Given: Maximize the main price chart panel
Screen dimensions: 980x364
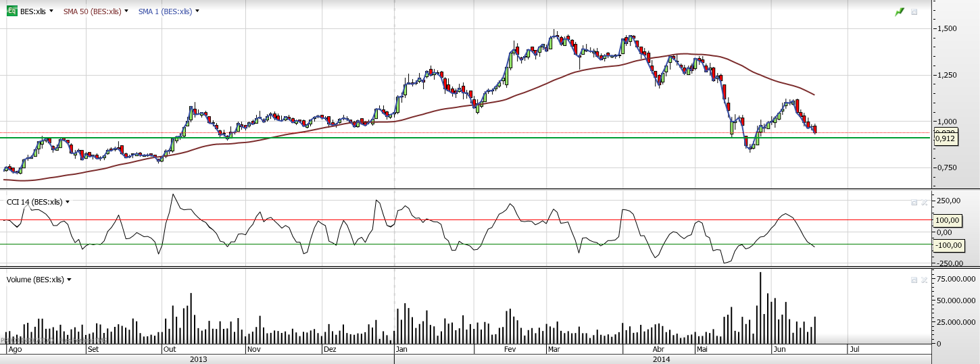Looking at the screenshot, I should pyautogui.click(x=914, y=12).
